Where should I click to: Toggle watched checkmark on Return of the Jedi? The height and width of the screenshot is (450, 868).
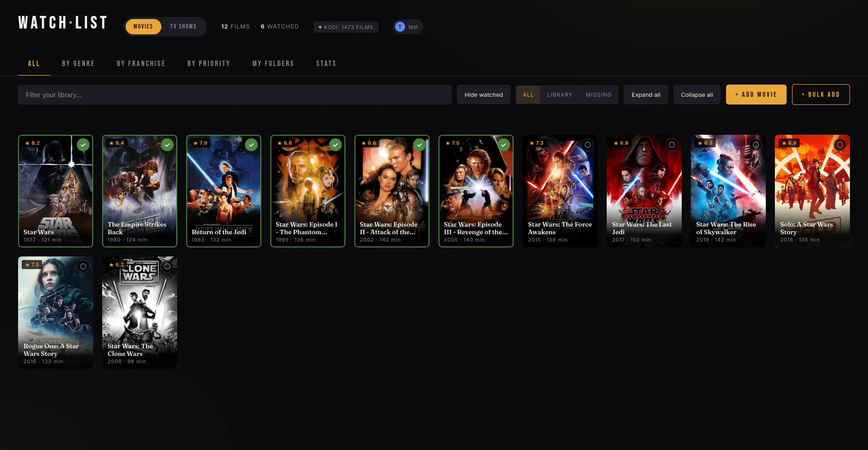[x=251, y=145]
